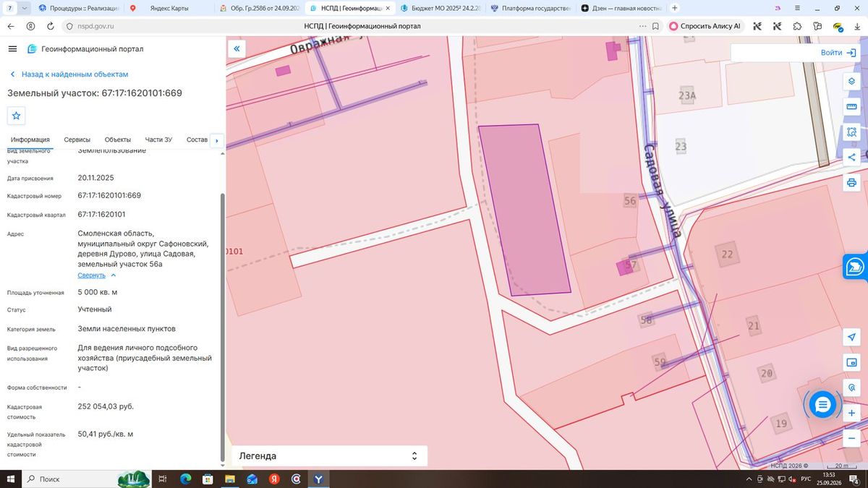Select the area search tool
The width and height of the screenshot is (868, 488).
[x=852, y=132]
